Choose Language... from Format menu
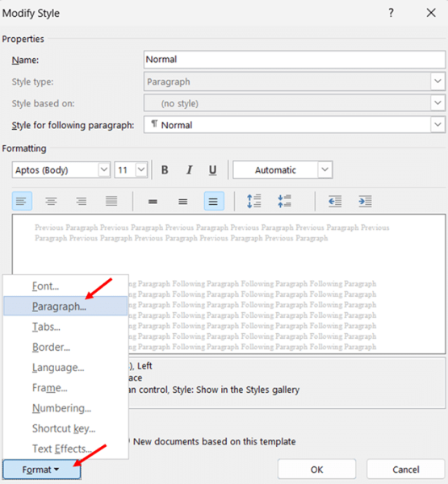The image size is (448, 484). click(x=65, y=367)
